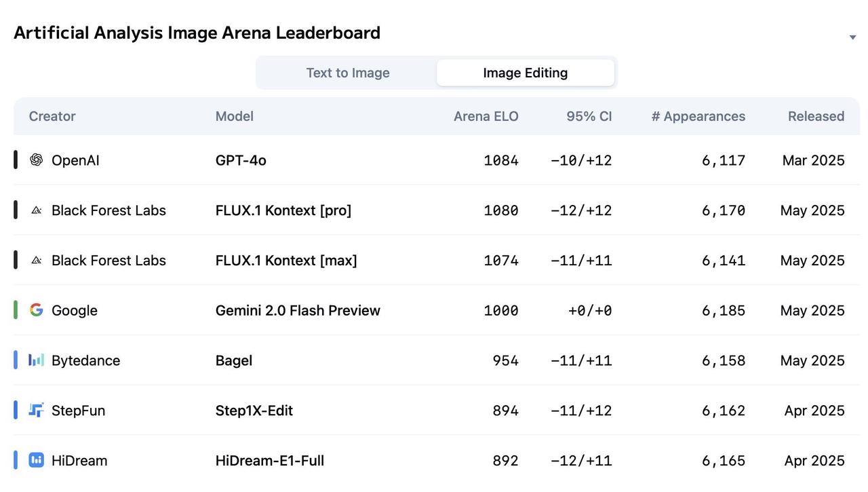
Task: Click the Bytedance bars logo icon
Action: [36, 360]
